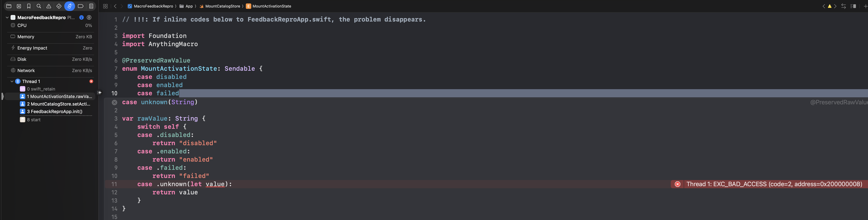The image size is (868, 220).
Task: Close the expanded macro with the X button
Action: coord(115,102)
